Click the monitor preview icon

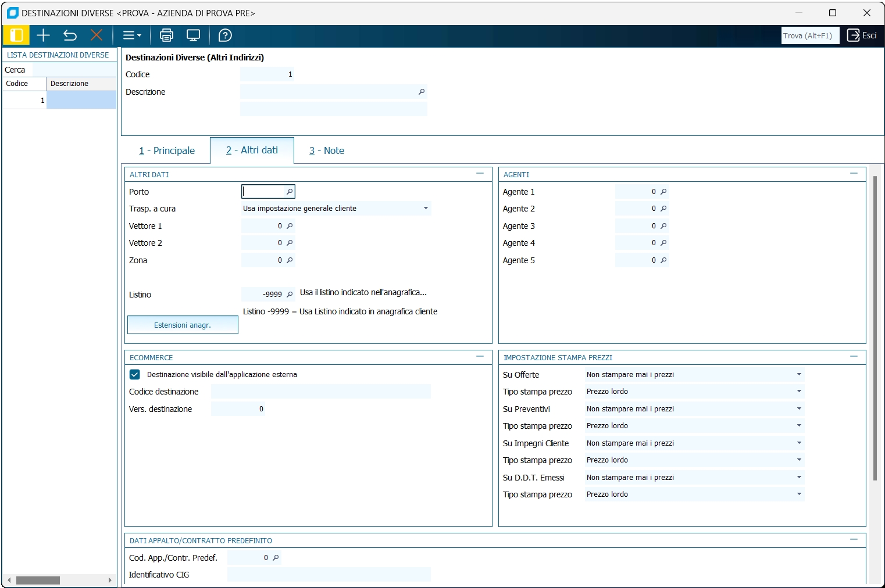[x=193, y=35]
